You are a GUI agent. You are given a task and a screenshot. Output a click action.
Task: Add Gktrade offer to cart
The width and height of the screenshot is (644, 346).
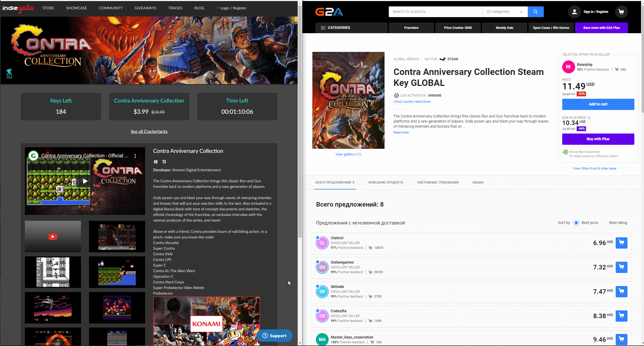pos(621,291)
